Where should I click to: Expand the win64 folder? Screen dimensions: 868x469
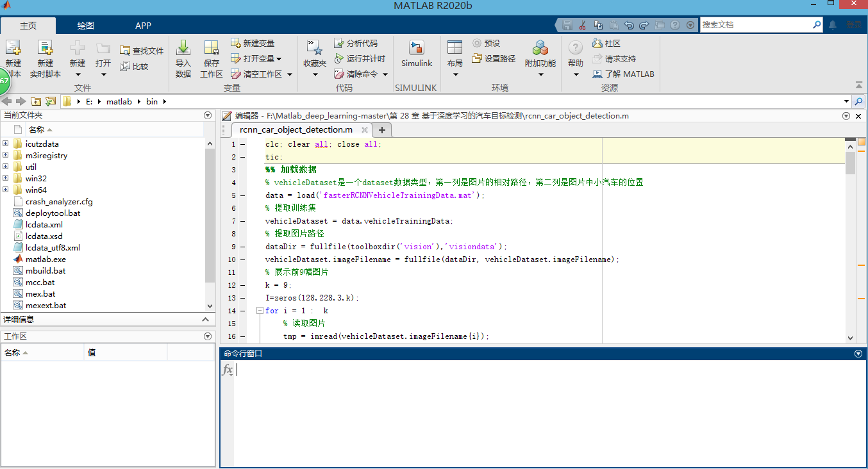click(6, 190)
